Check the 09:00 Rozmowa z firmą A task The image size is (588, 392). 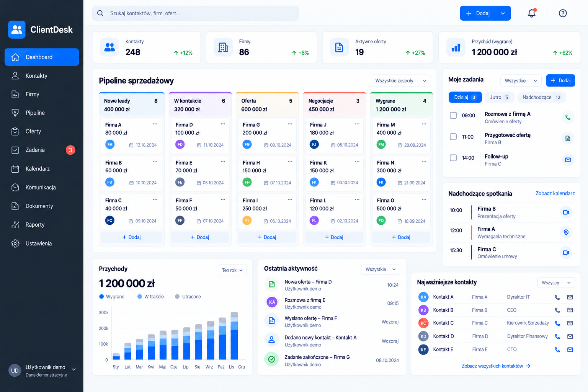[453, 115]
